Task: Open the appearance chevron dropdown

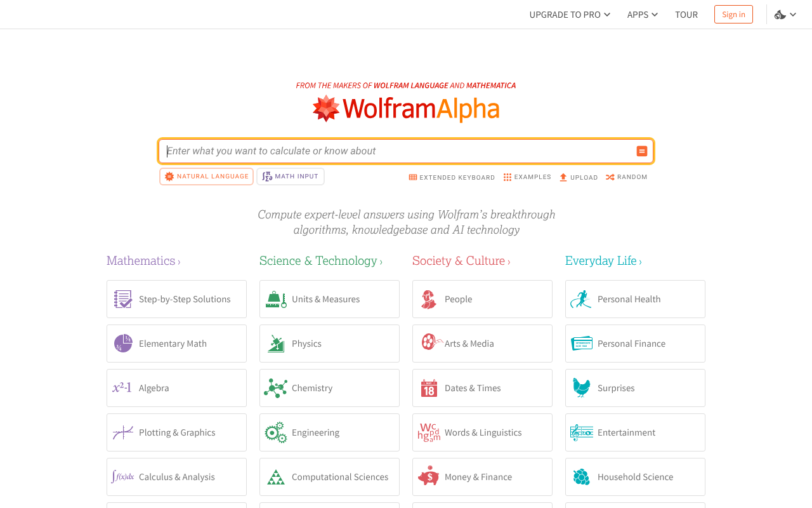Action: (x=794, y=13)
